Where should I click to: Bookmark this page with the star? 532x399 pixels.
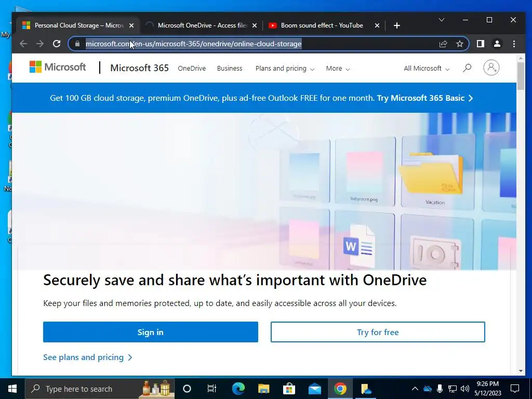click(460, 44)
